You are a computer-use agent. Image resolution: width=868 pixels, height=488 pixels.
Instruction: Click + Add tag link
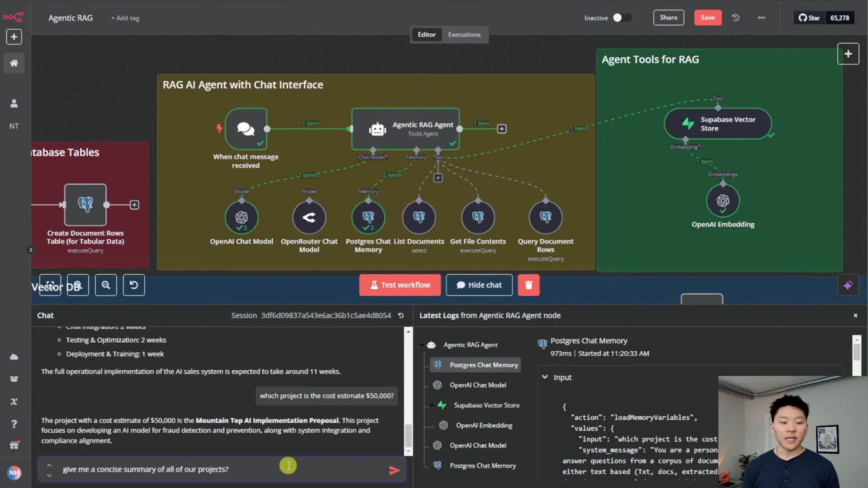pos(125,18)
